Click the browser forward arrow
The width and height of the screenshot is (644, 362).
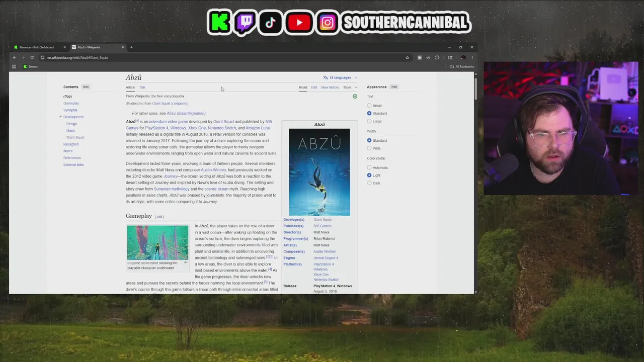coord(23,57)
